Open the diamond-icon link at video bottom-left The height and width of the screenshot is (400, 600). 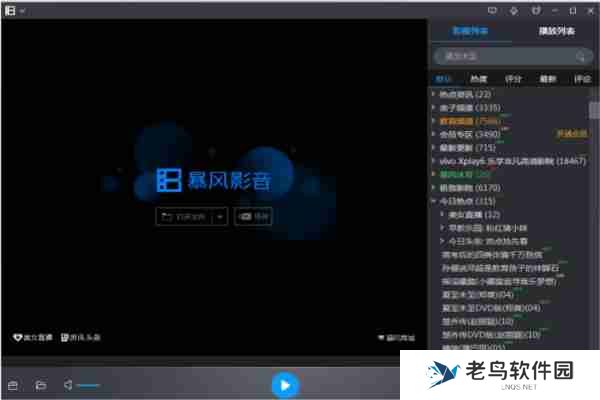[33, 338]
